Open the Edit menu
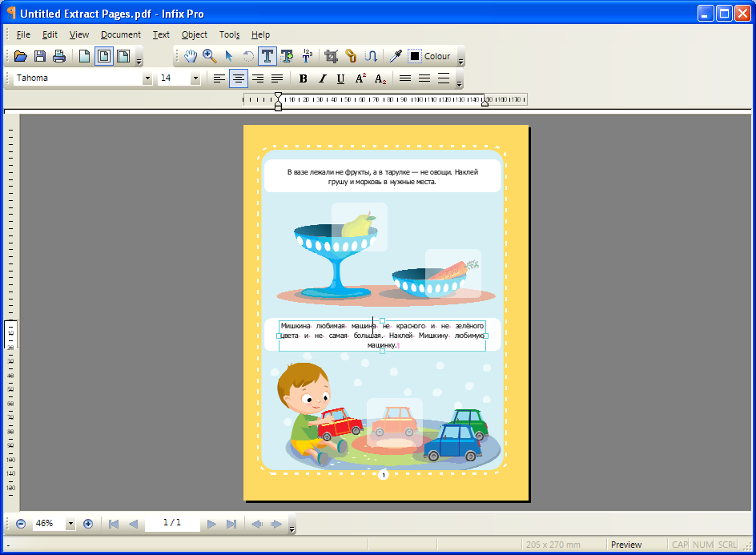The image size is (756, 555). (x=50, y=34)
